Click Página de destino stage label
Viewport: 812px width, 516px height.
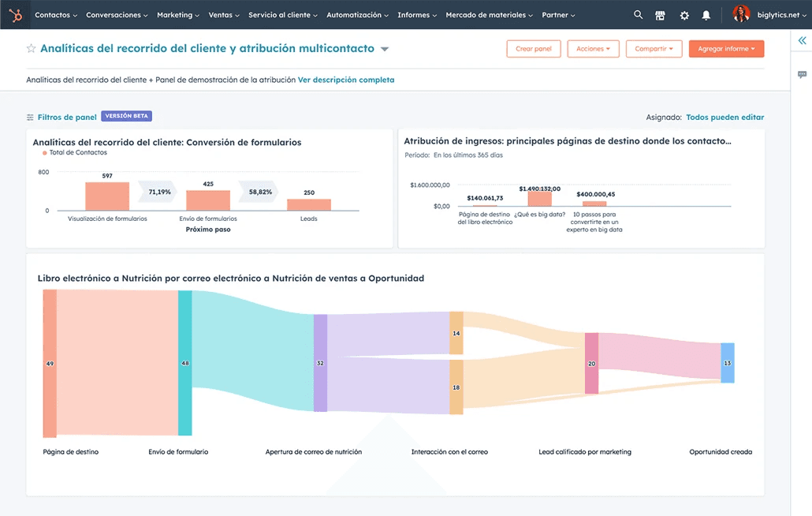(x=70, y=452)
